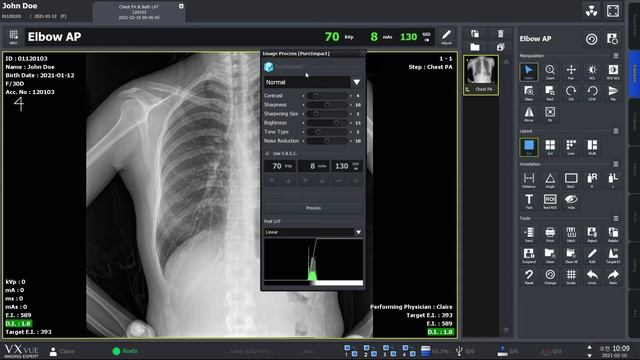
Task: Add an R side marker
Action: (592, 180)
